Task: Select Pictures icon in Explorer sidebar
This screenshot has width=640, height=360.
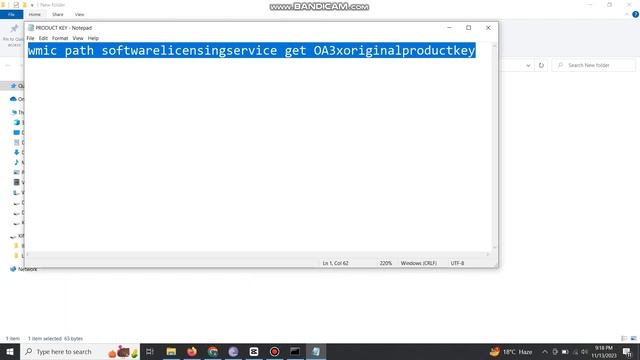Action: tap(16, 172)
